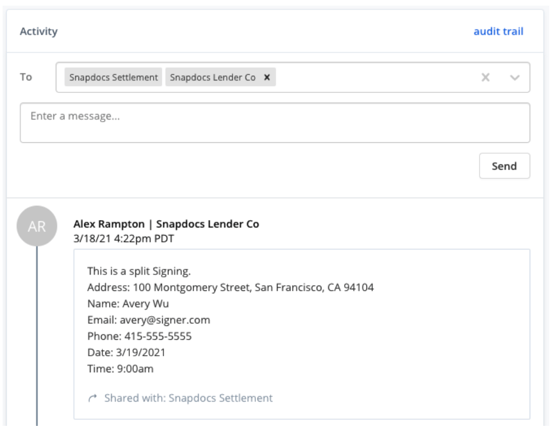Open the audit trail link
This screenshot has width=556, height=430.
498,31
